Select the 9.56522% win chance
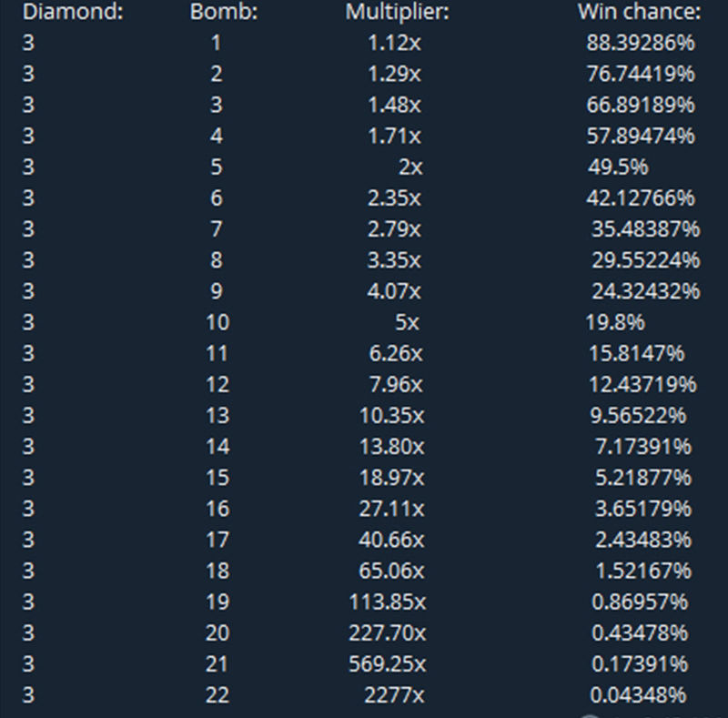 pyautogui.click(x=638, y=416)
